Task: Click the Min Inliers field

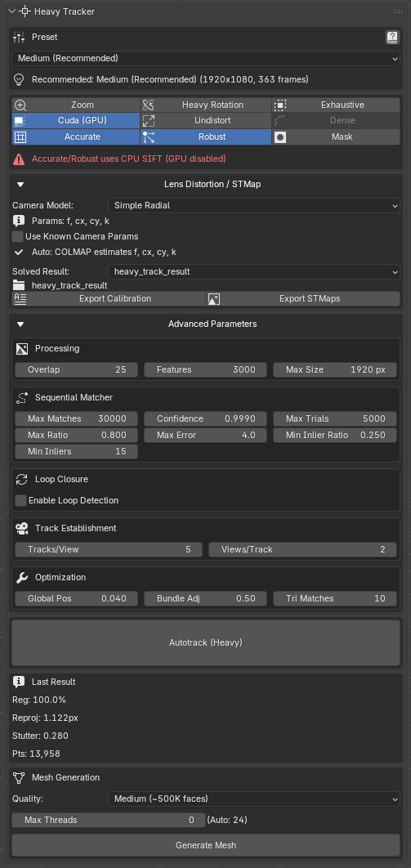Action: point(76,452)
